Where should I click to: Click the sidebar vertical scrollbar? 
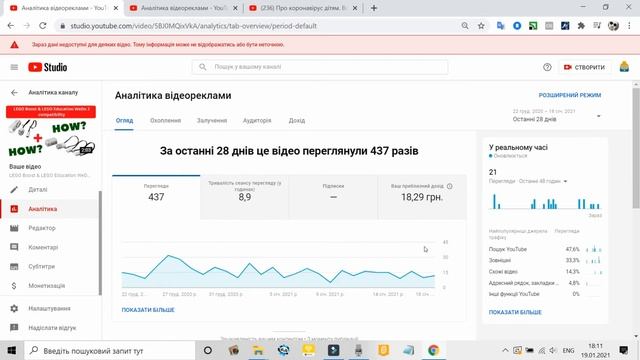100,243
